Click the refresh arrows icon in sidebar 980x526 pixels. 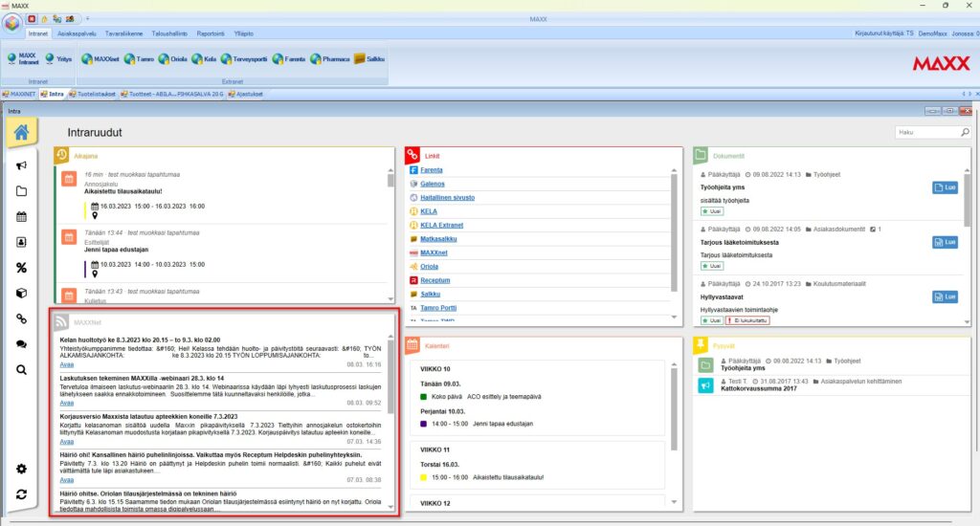coord(21,494)
